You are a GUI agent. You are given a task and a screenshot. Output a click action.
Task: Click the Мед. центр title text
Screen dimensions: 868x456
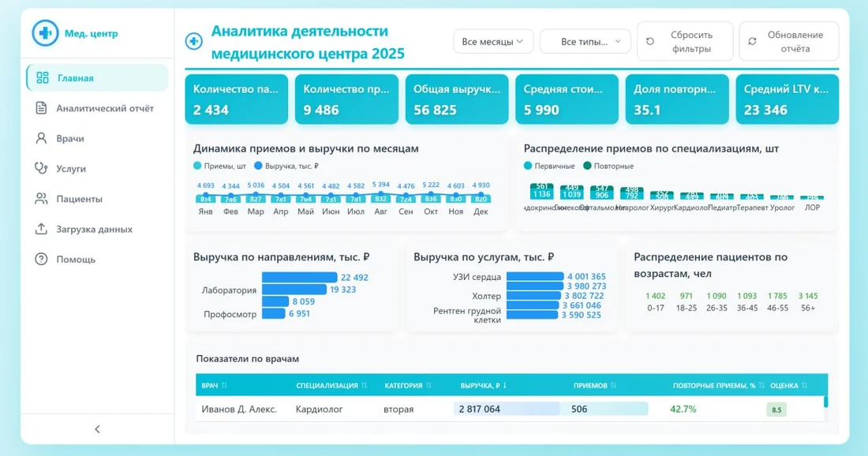[92, 33]
